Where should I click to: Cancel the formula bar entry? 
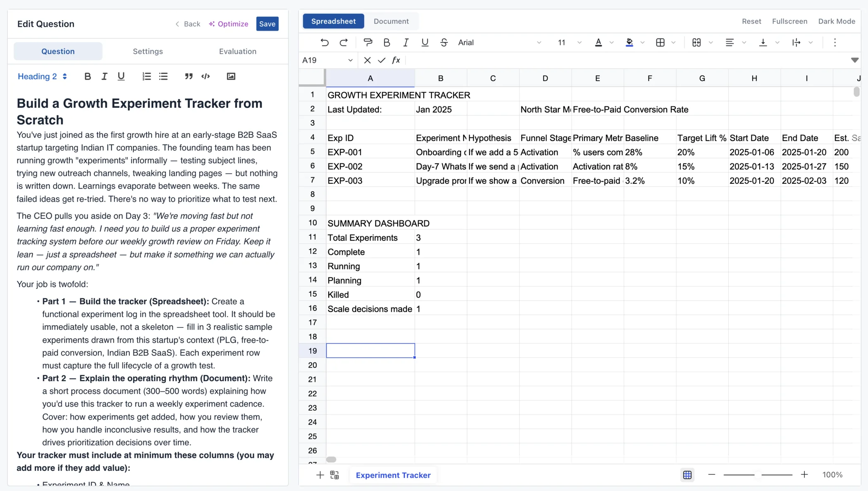click(367, 60)
